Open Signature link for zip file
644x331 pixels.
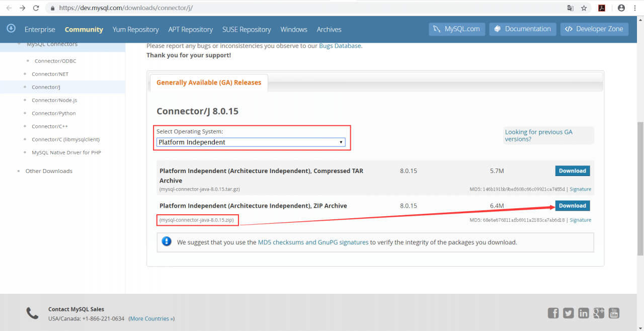(581, 220)
